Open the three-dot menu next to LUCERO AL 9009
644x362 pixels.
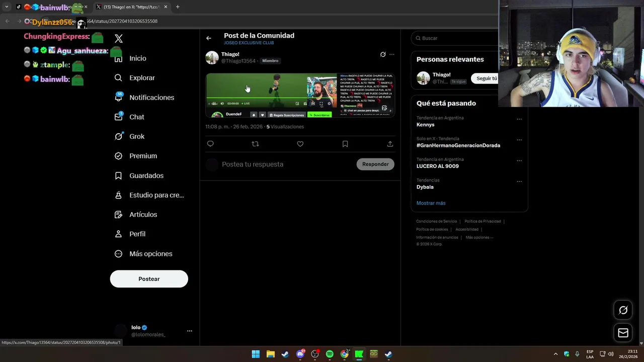(519, 161)
